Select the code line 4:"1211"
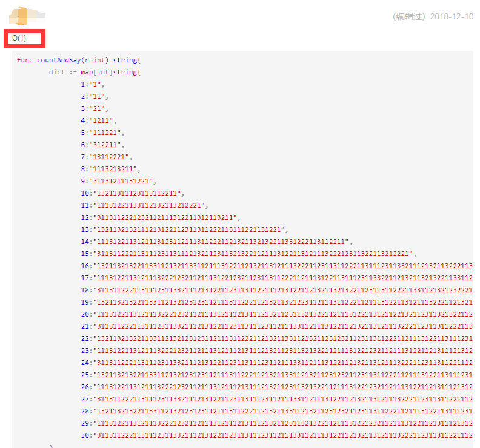 tap(99, 121)
